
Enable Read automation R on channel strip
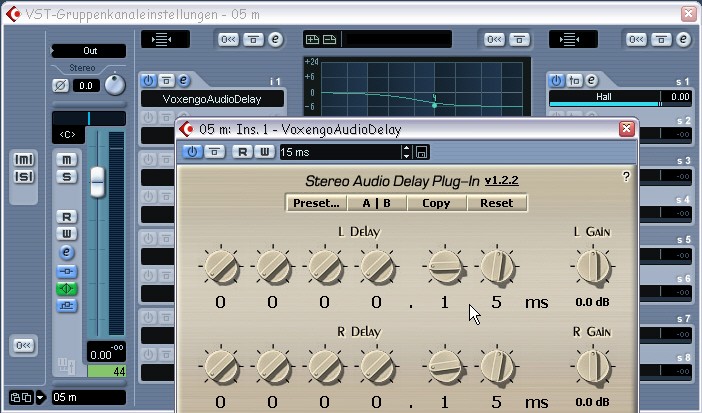point(67,217)
